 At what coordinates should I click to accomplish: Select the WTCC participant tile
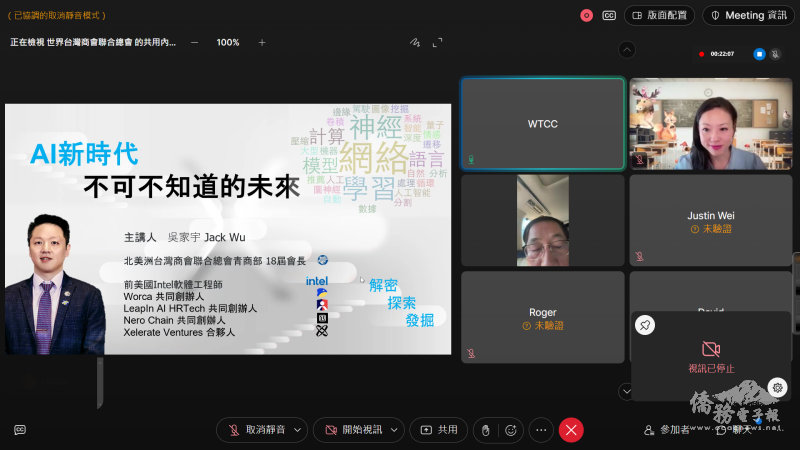click(x=543, y=123)
